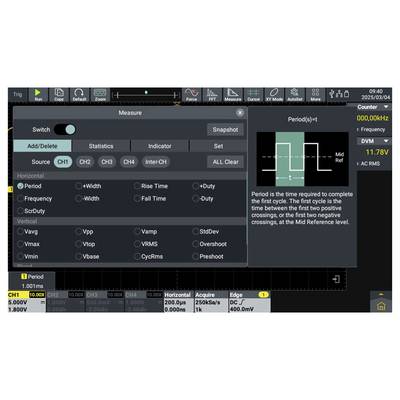
Task: Switch to the Statistics tab
Action: point(101,146)
